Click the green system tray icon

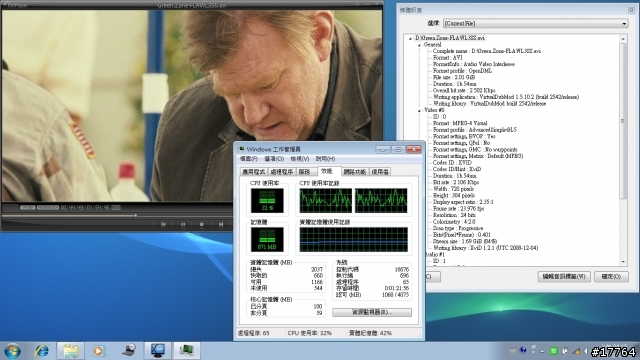554,351
